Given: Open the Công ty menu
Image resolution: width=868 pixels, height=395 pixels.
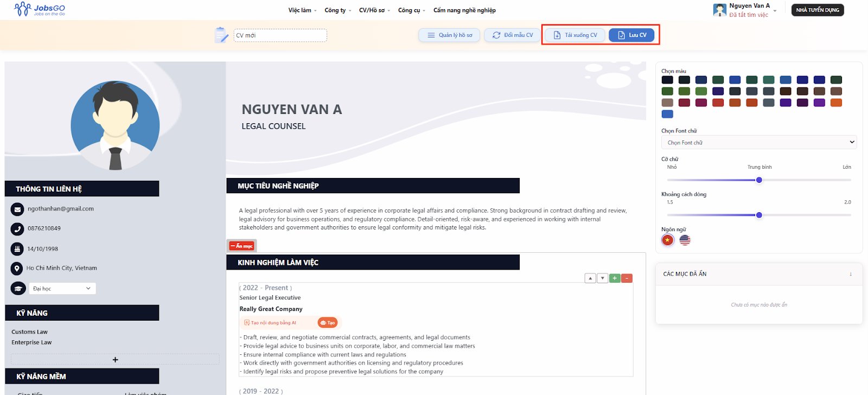Looking at the screenshot, I should (x=337, y=10).
